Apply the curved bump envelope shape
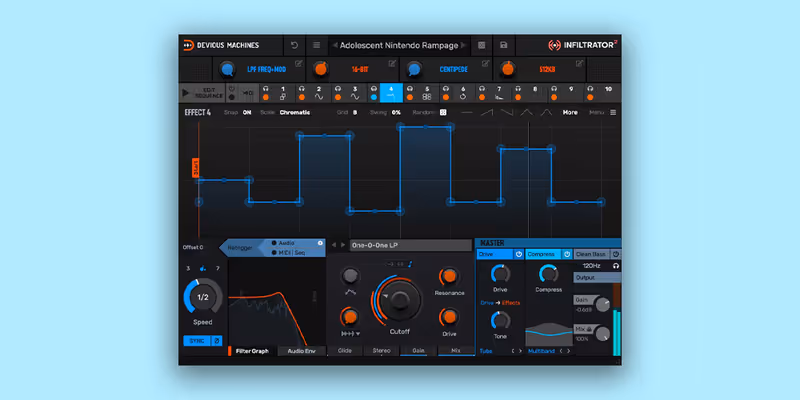 [x=546, y=112]
